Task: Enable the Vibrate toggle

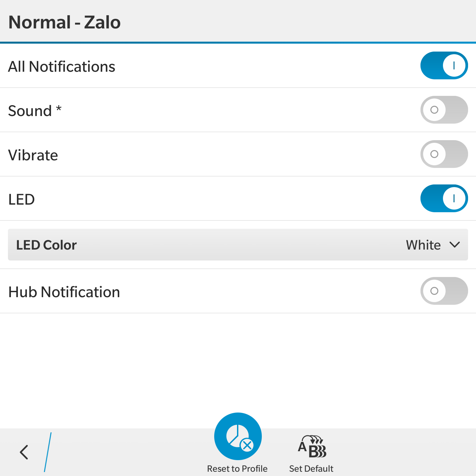Action: tap(444, 154)
